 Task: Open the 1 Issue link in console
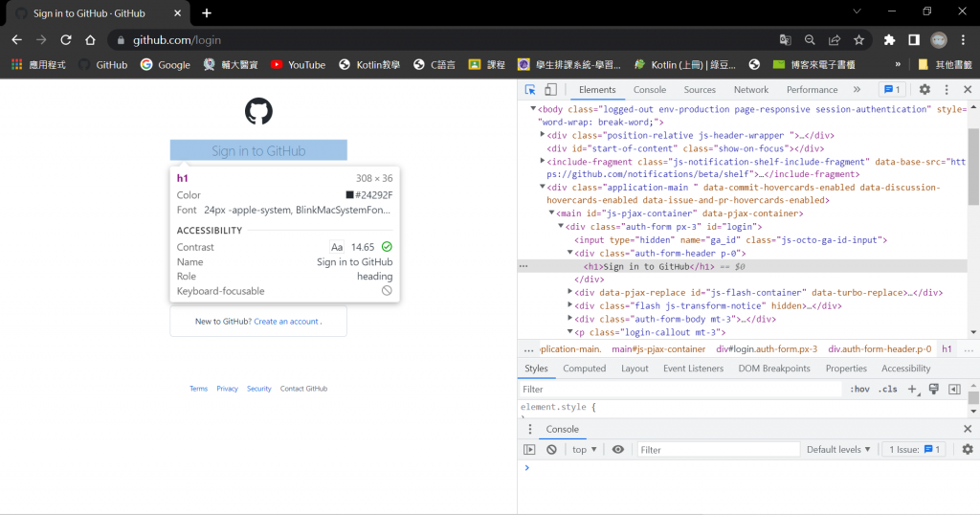[x=914, y=449]
